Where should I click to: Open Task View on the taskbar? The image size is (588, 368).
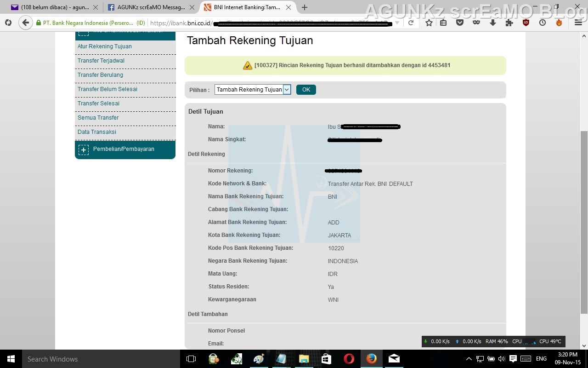(191, 359)
